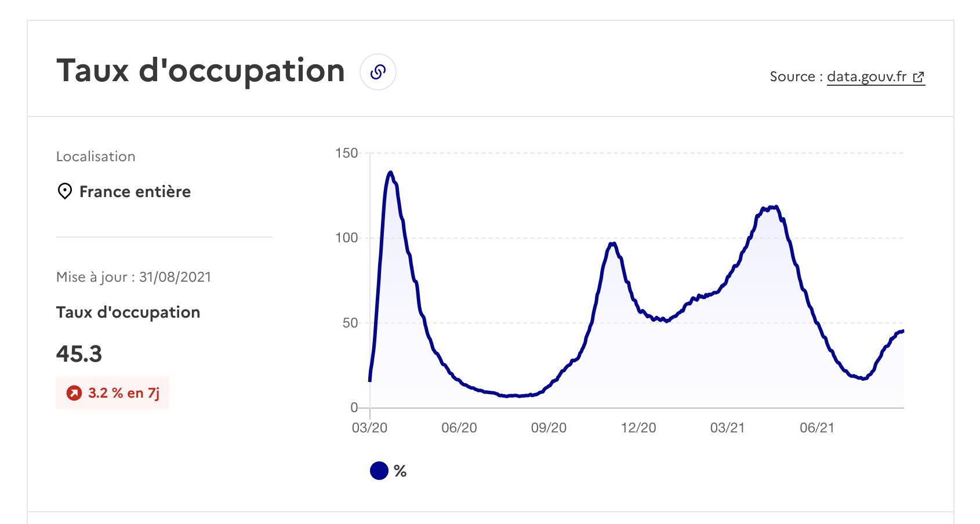The height and width of the screenshot is (524, 980).
Task: Click the copy link icon beside title
Action: (378, 72)
